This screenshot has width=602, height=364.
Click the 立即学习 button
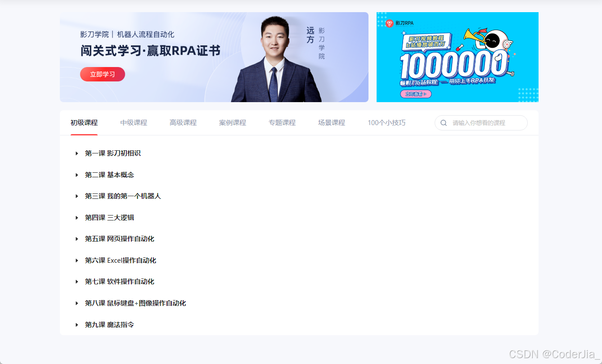(x=103, y=74)
